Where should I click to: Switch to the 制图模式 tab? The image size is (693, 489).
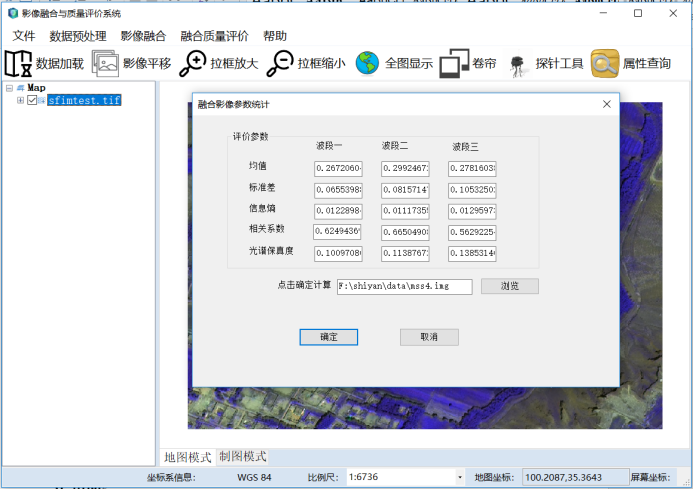point(242,456)
